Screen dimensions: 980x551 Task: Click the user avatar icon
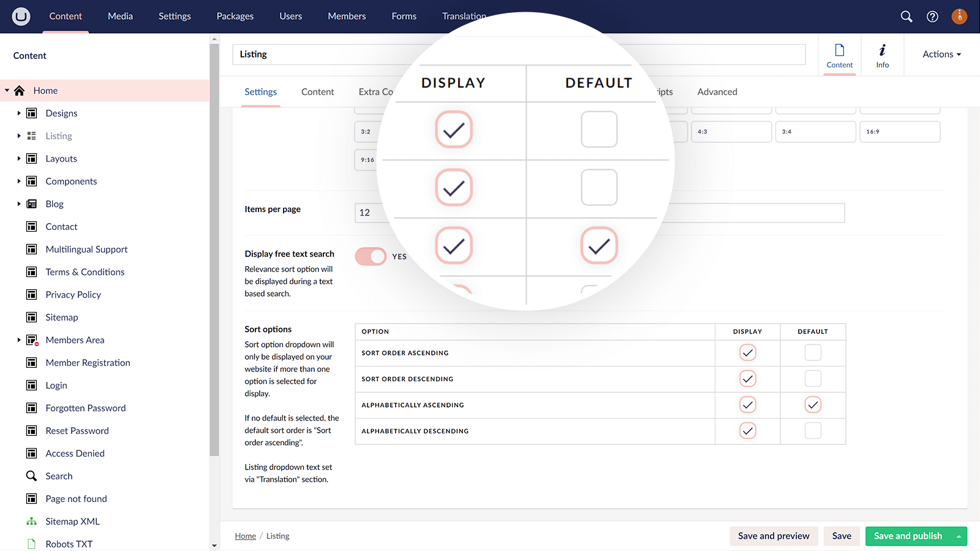[959, 17]
